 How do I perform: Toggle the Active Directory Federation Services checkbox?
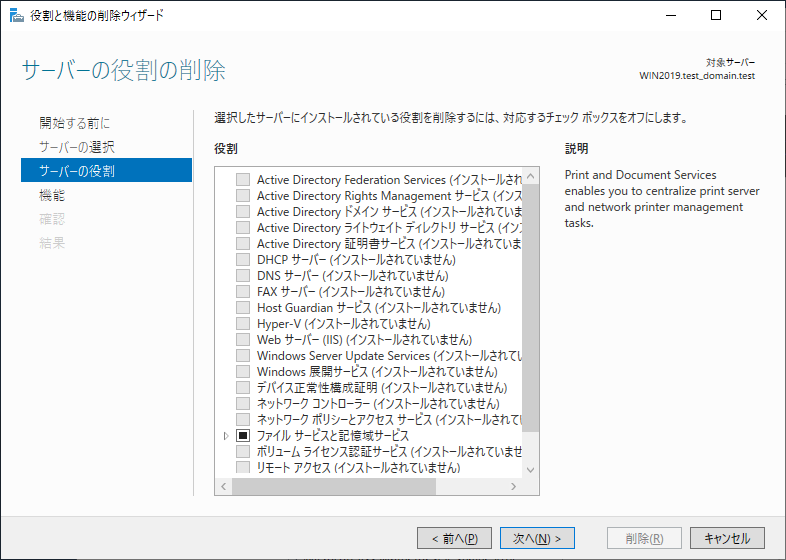pos(243,179)
